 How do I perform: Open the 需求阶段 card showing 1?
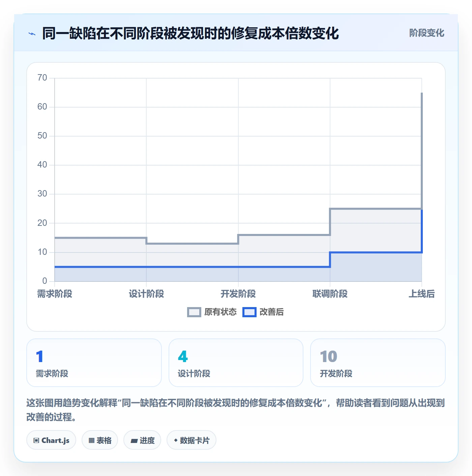tap(94, 363)
